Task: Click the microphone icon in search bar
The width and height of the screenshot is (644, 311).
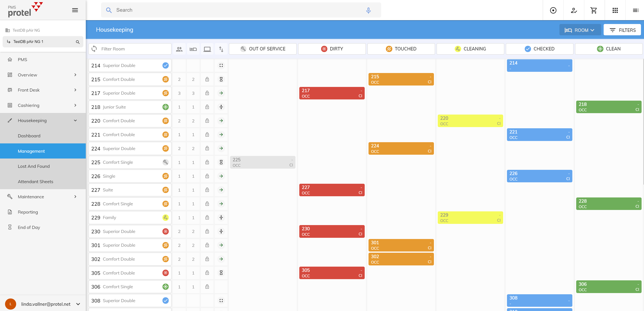Action: tap(368, 10)
